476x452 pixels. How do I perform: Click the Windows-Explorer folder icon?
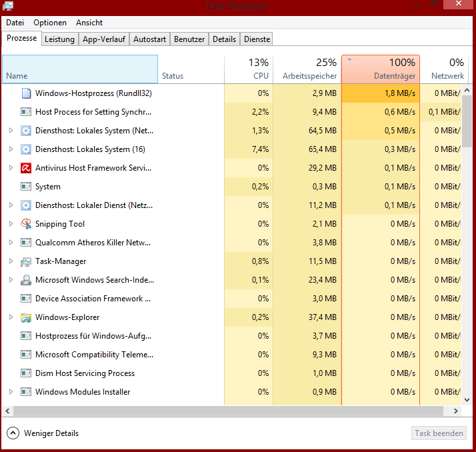point(26,317)
